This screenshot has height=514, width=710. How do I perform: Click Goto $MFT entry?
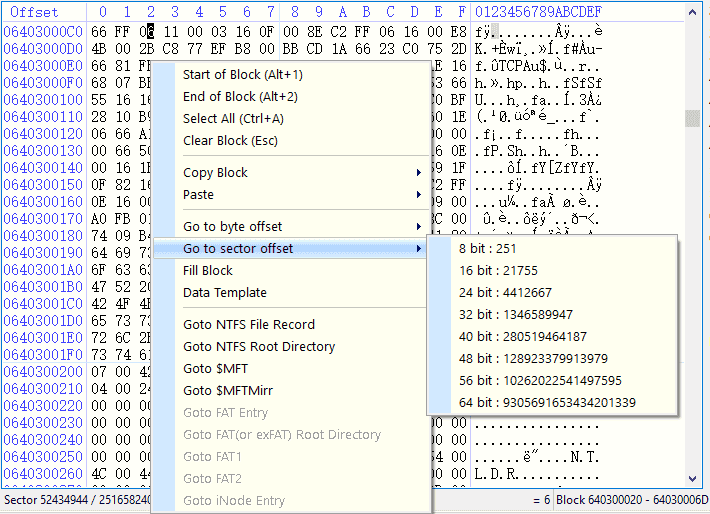click(211, 369)
